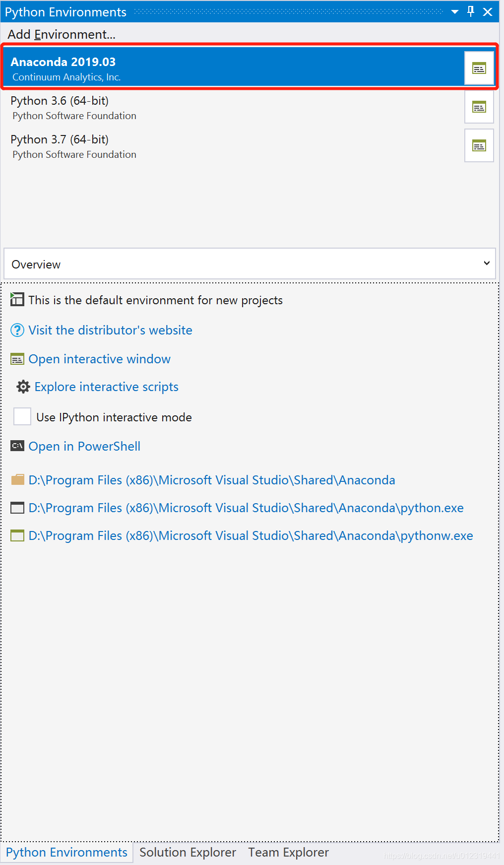Image resolution: width=504 pixels, height=865 pixels.
Task: Click the python.exe window icon
Action: (x=17, y=508)
